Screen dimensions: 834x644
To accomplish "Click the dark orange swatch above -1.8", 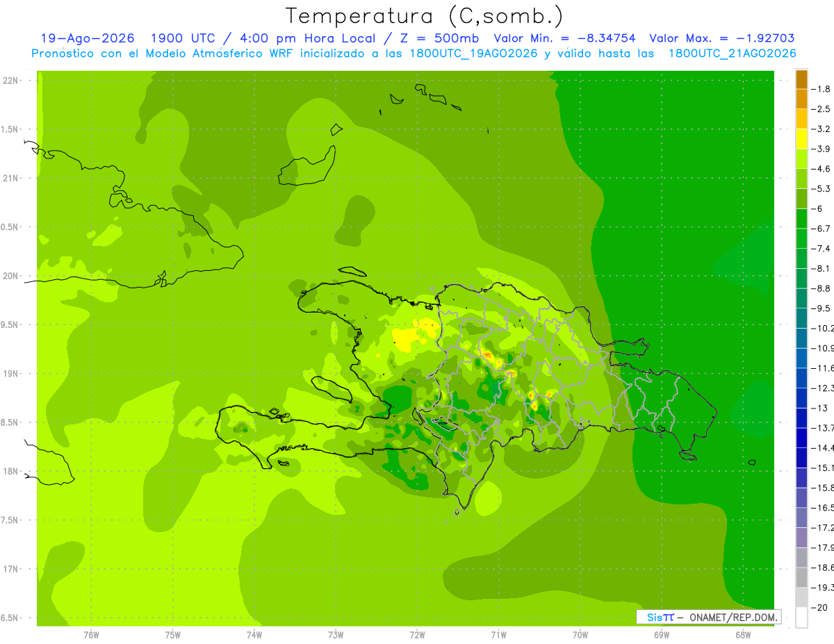I will pos(801,79).
